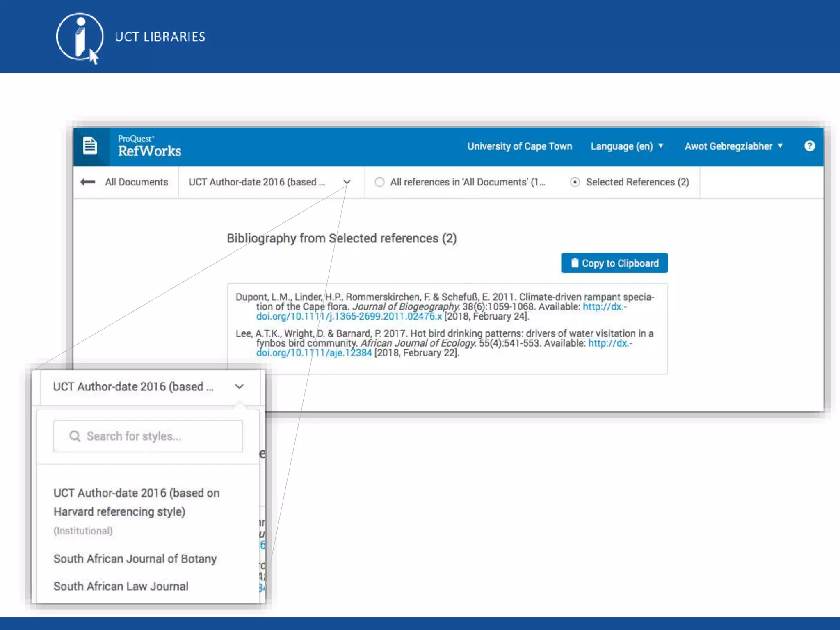Viewport: 840px width, 630px height.
Task: Click the magnifier icon in style search
Action: pos(75,436)
